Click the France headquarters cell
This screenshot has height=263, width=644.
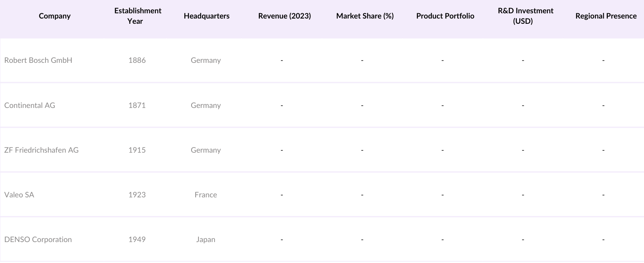pos(206,195)
